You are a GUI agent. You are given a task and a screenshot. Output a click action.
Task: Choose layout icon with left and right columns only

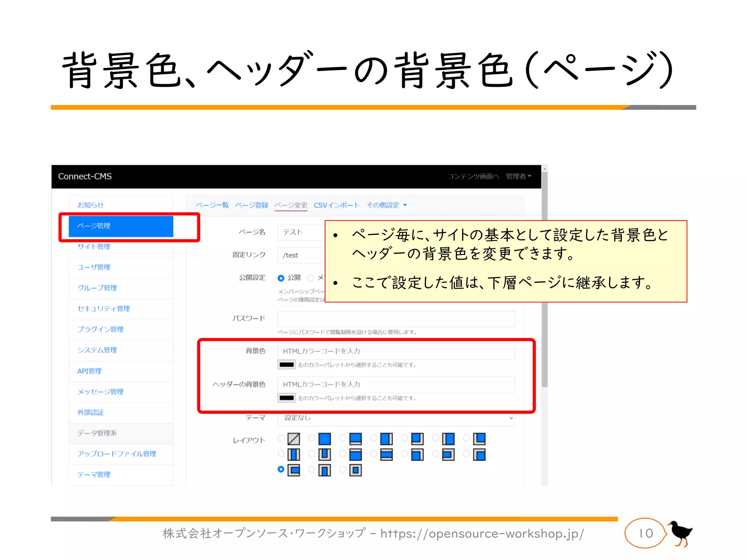point(294,455)
